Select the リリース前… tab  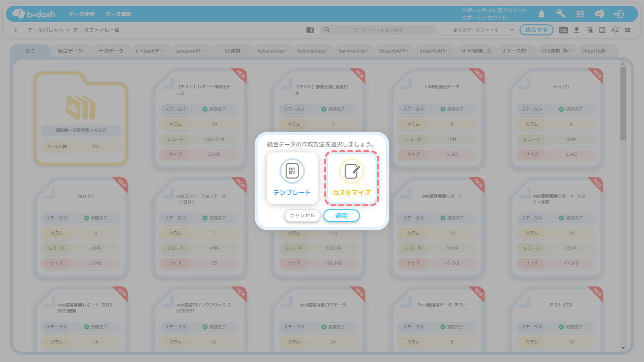[516, 51]
